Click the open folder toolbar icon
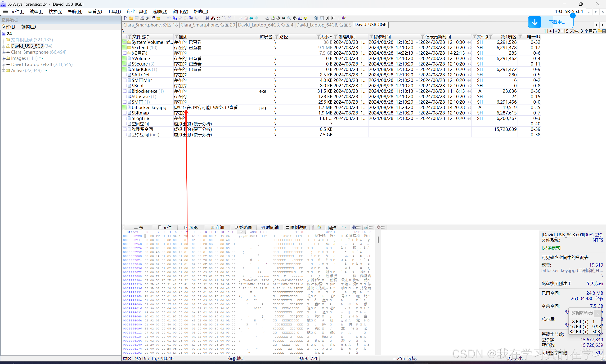606x364 pixels. (x=131, y=18)
